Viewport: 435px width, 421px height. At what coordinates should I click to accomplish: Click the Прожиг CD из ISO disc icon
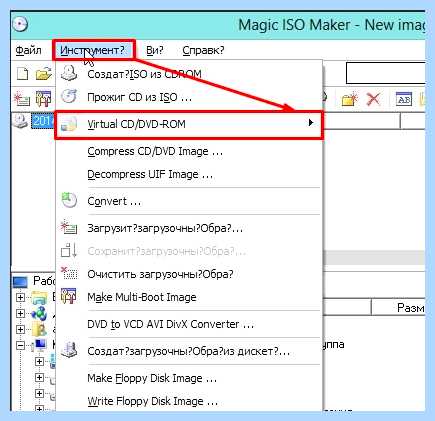point(69,97)
